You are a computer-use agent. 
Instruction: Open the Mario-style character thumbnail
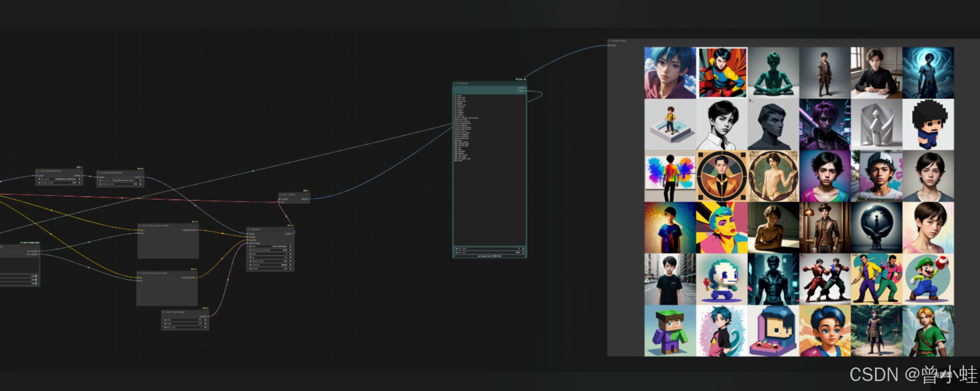coord(928,279)
